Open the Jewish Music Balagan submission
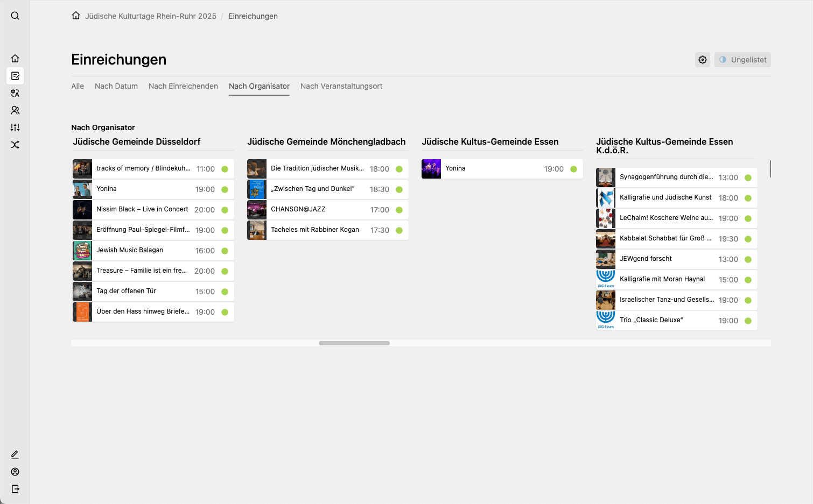 (153, 251)
